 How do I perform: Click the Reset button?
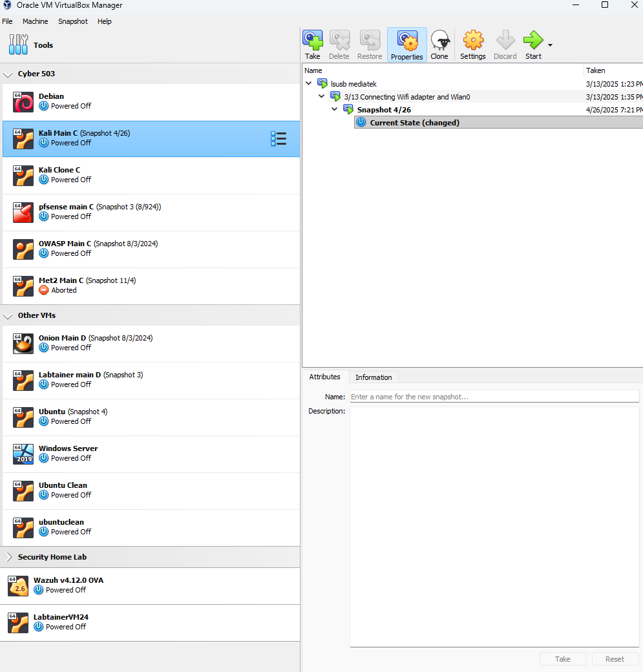click(615, 658)
